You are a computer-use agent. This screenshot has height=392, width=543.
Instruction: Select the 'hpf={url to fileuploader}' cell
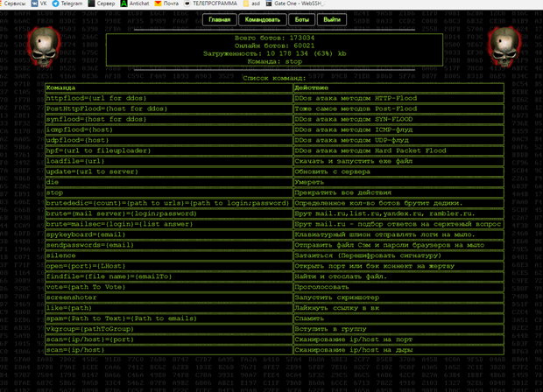(169, 150)
